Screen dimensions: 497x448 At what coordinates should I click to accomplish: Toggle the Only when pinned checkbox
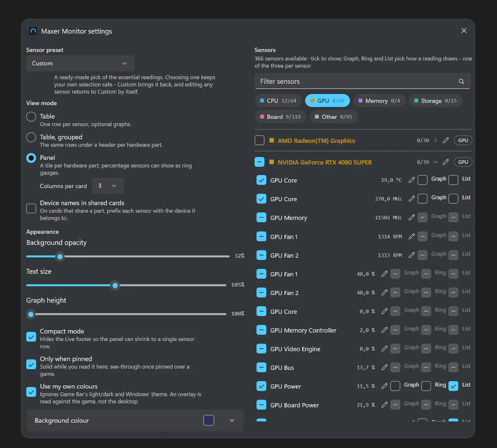coord(31,364)
